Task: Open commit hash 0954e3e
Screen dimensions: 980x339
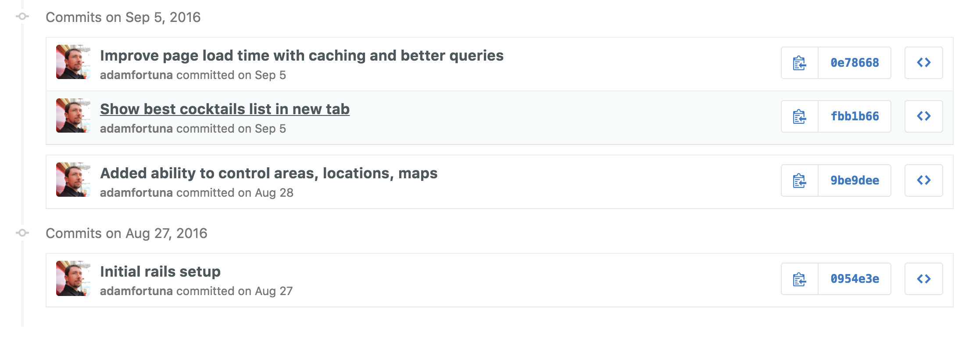Action: (x=855, y=279)
